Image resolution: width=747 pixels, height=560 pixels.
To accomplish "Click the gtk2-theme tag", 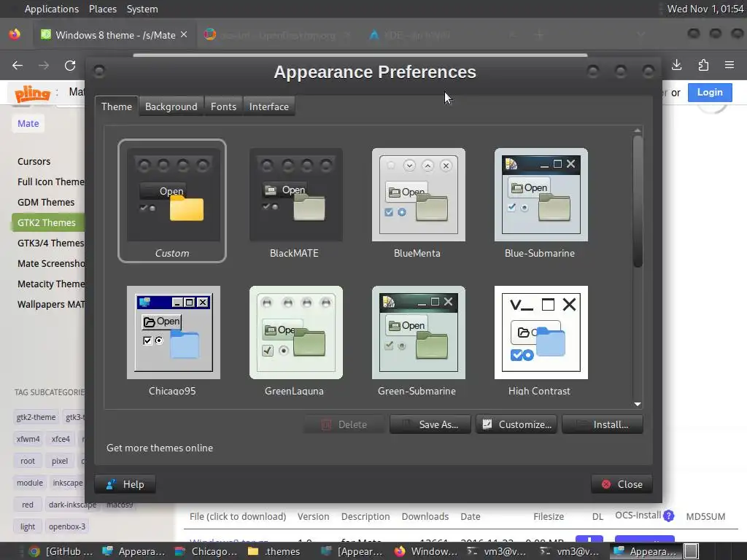I will click(x=36, y=417).
